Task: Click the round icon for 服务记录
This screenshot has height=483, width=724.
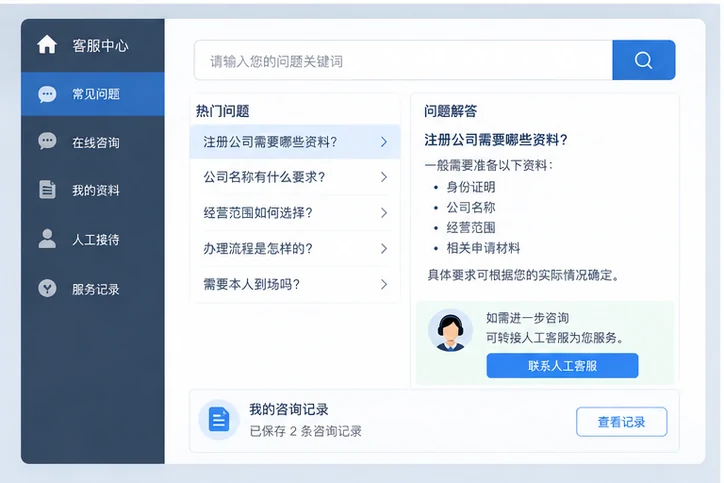Action: pyautogui.click(x=47, y=289)
